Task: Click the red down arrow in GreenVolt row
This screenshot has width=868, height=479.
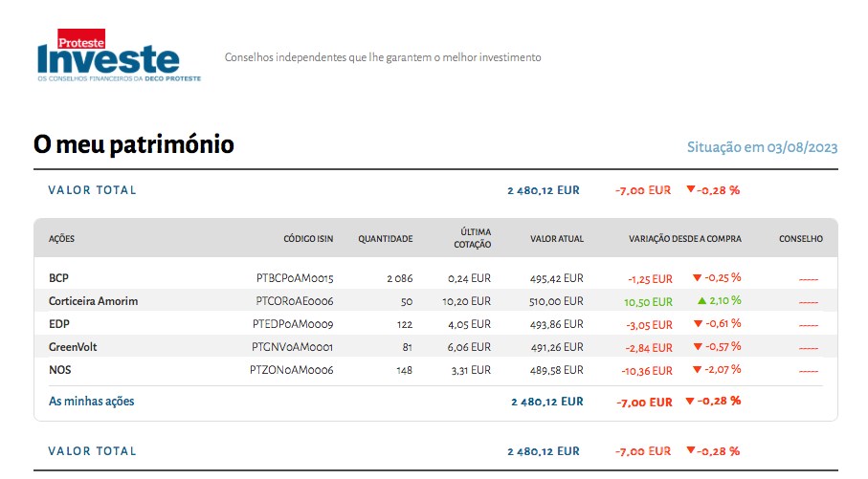Action: coord(698,347)
